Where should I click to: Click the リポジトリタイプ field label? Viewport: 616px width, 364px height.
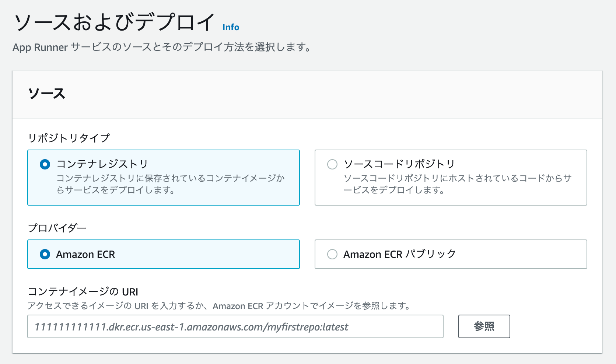coord(69,138)
